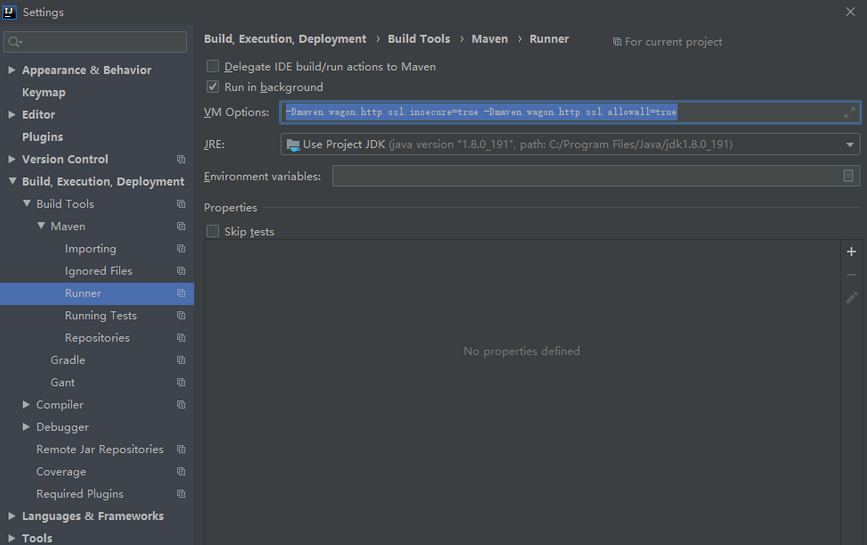Click project-level icon beside Running Tests
This screenshot has width=867, height=545.
coord(181,316)
